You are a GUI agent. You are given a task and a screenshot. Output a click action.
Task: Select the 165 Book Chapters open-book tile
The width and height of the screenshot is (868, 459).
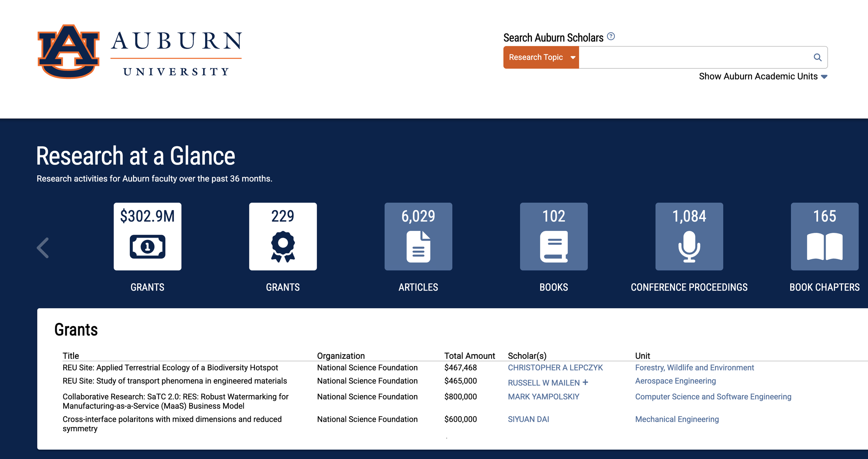pyautogui.click(x=825, y=236)
